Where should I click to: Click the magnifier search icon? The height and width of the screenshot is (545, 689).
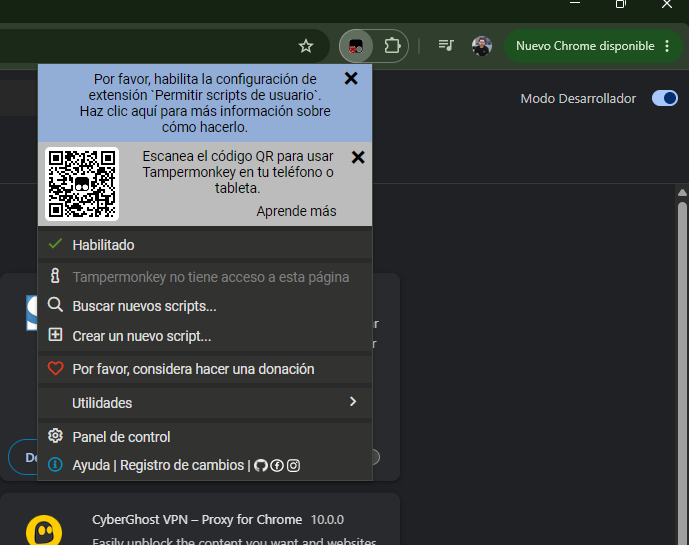[x=55, y=305]
